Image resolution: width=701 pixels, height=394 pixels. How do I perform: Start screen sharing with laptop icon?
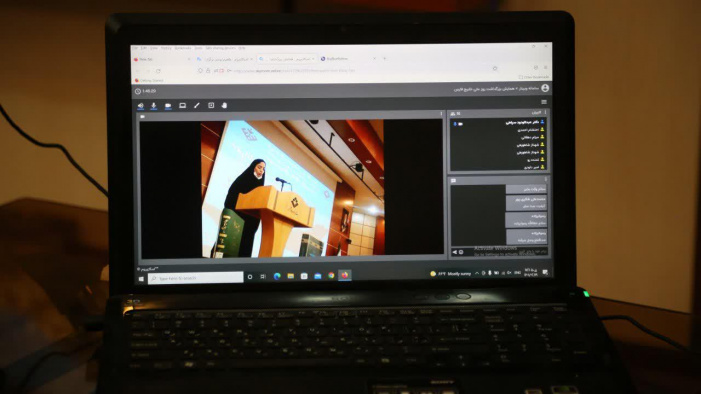point(182,106)
